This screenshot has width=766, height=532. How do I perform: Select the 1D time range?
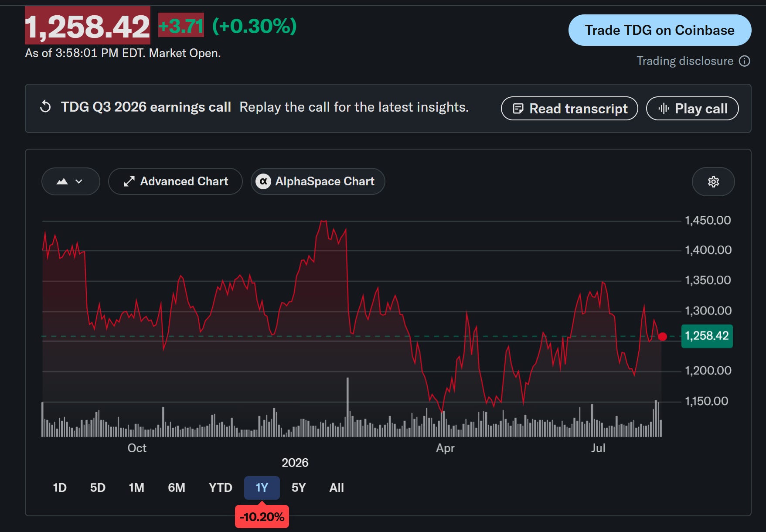coord(60,488)
